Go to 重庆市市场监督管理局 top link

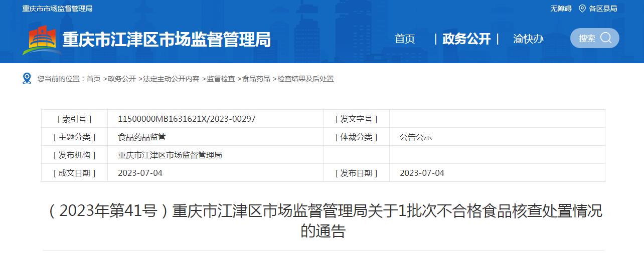click(57, 9)
